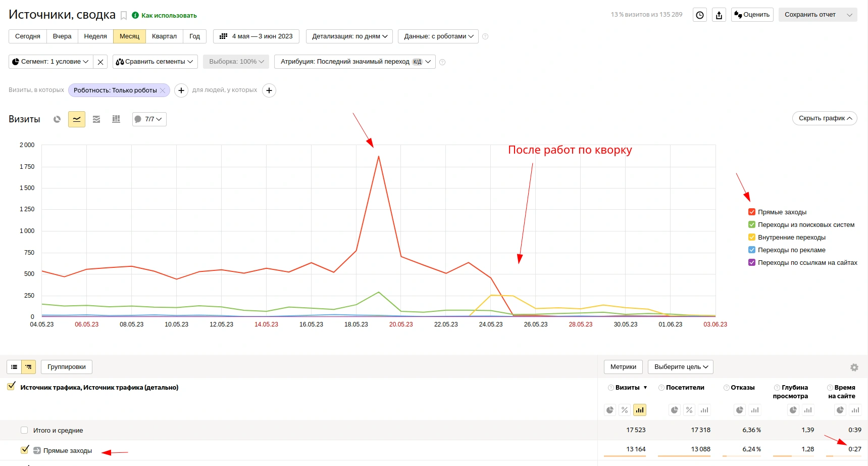Open the export report icon
This screenshot has width=868, height=466.
point(719,15)
